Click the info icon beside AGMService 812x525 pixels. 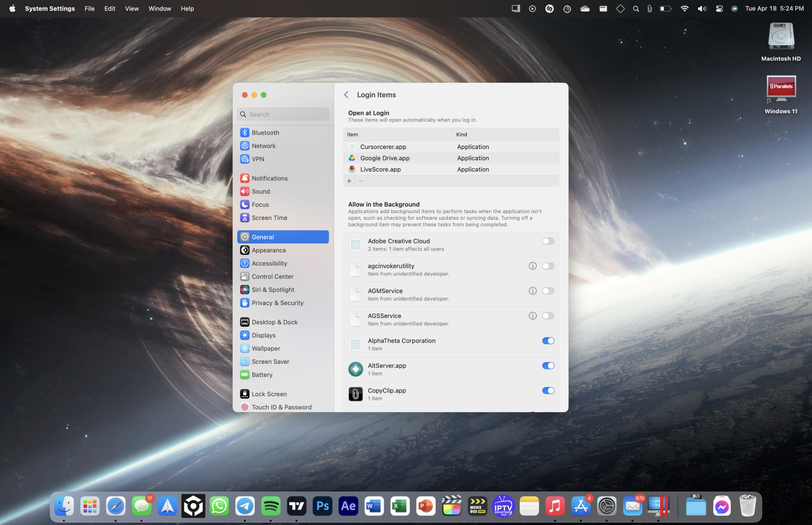(532, 291)
